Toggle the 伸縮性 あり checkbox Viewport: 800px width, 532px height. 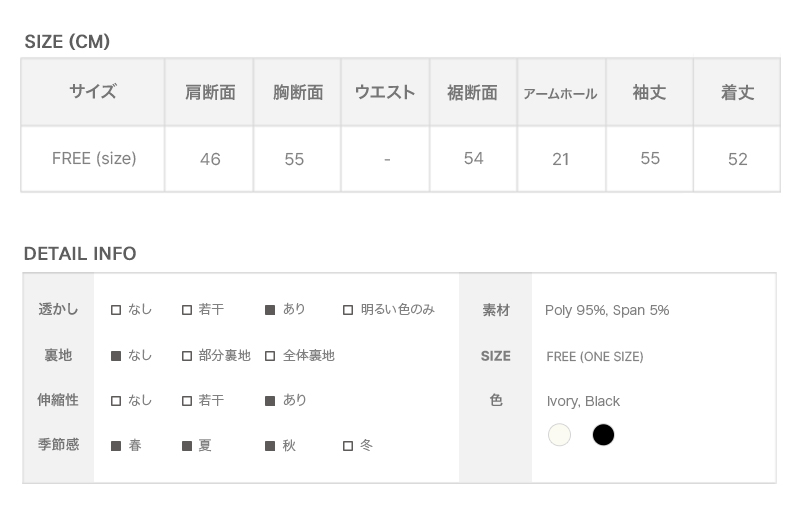point(270,401)
